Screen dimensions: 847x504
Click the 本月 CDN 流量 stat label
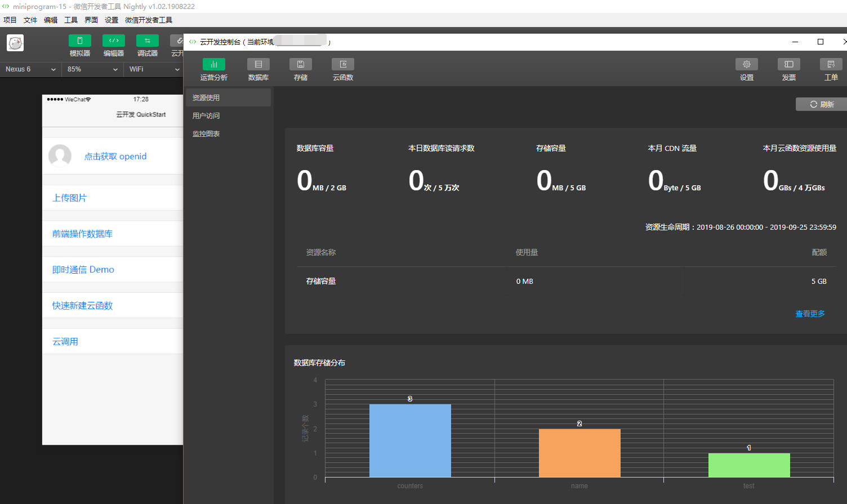(x=672, y=148)
